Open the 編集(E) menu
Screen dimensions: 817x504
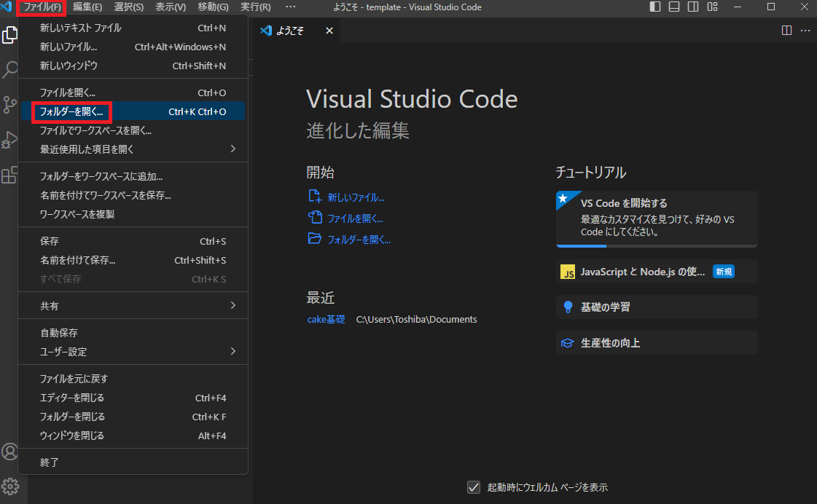click(87, 7)
